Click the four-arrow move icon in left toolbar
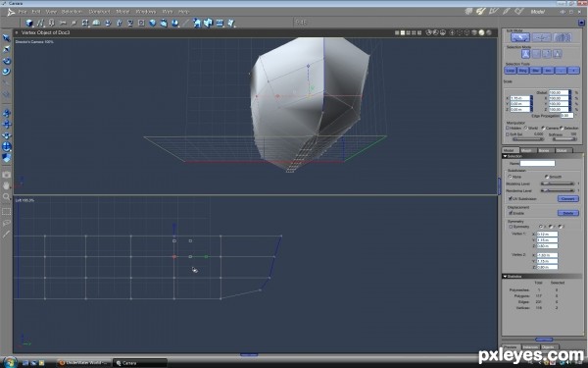 click(7, 125)
